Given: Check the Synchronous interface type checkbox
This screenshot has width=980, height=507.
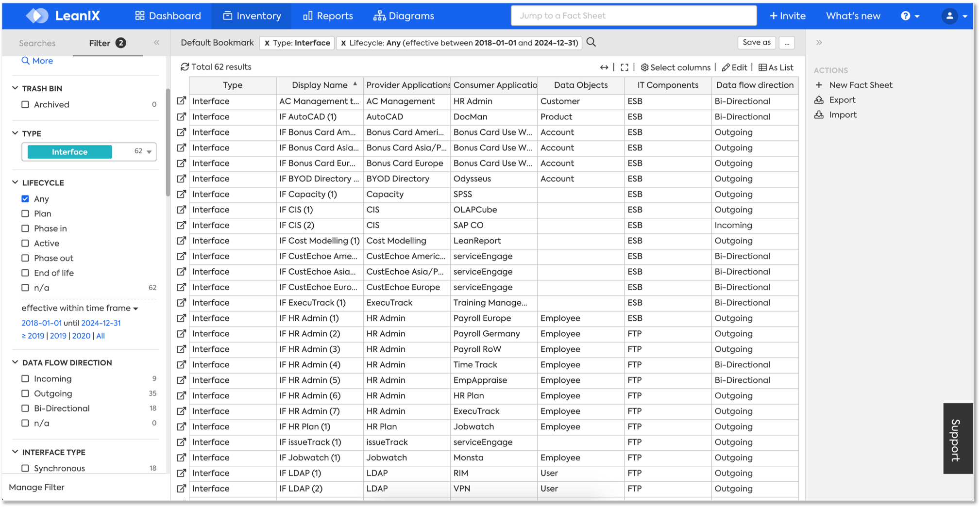Looking at the screenshot, I should (x=25, y=468).
